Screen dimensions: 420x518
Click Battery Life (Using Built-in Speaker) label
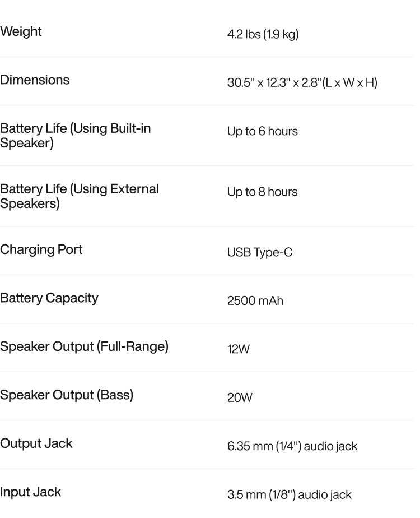point(75,135)
